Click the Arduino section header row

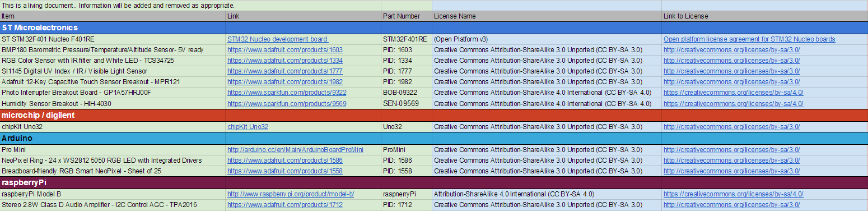point(434,138)
